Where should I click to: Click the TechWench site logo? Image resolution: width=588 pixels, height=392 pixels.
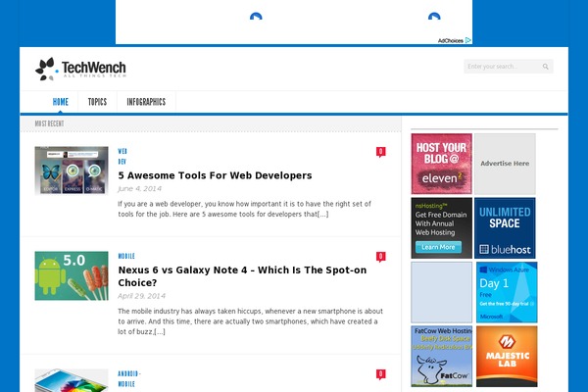click(x=80, y=69)
